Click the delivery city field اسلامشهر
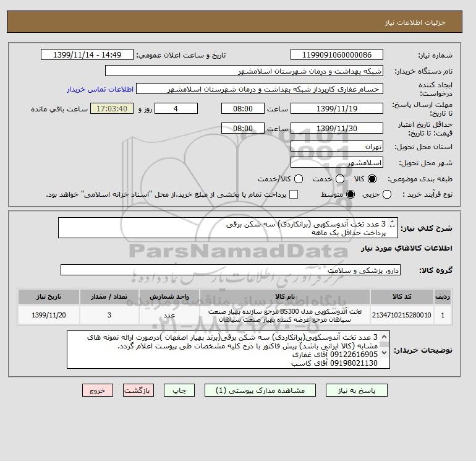Screen dimensions: 476x461 coord(337,163)
